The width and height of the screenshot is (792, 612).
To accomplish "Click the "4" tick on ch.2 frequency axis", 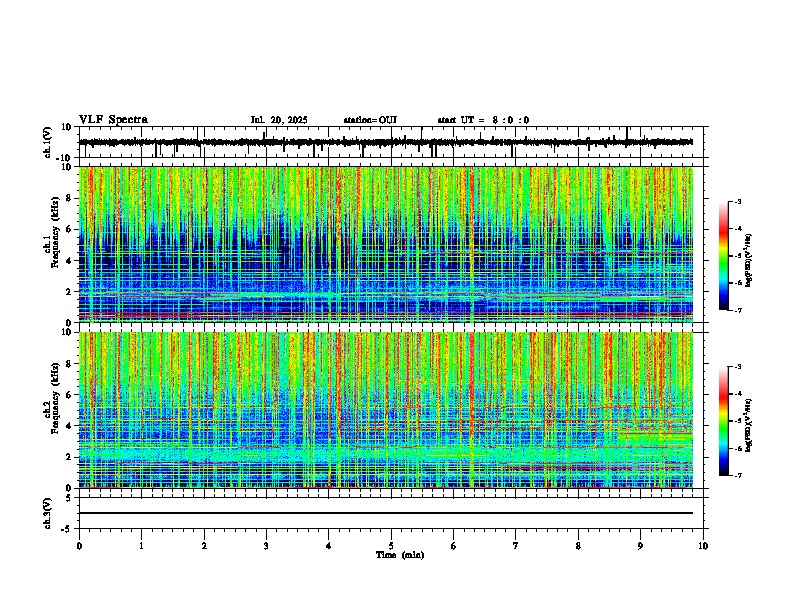I will [x=69, y=426].
